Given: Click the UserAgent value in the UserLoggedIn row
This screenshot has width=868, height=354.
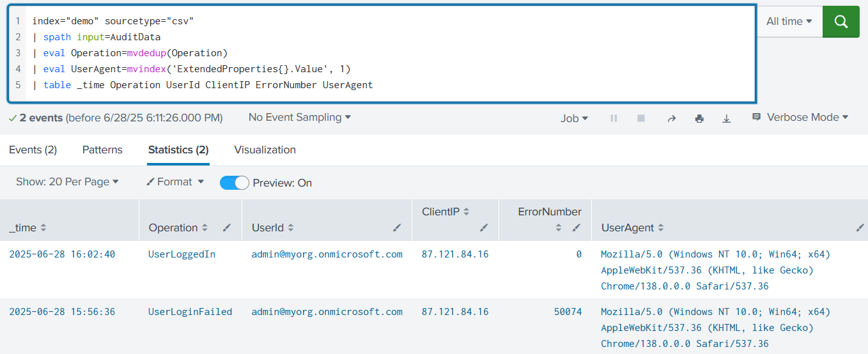Looking at the screenshot, I should tap(715, 270).
